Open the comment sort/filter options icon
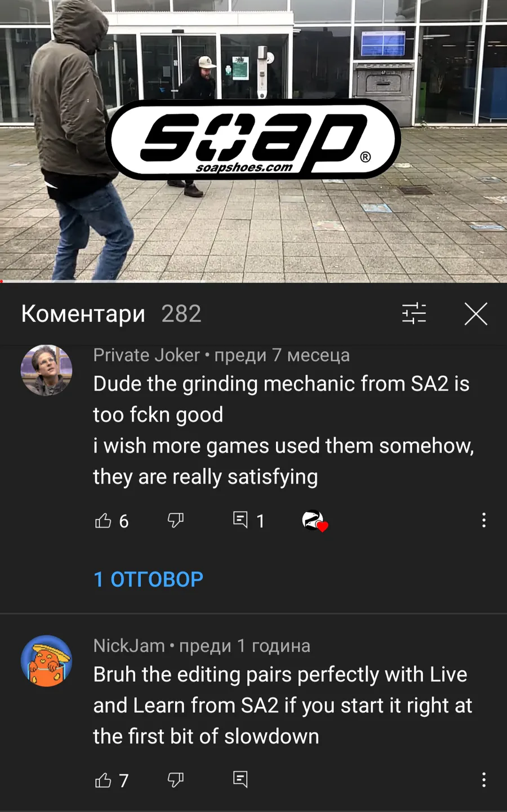 coord(414,313)
